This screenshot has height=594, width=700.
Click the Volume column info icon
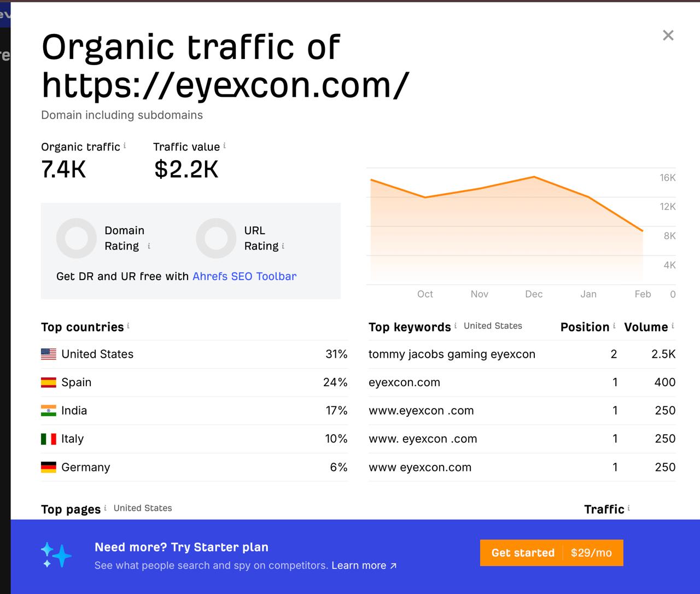(673, 326)
